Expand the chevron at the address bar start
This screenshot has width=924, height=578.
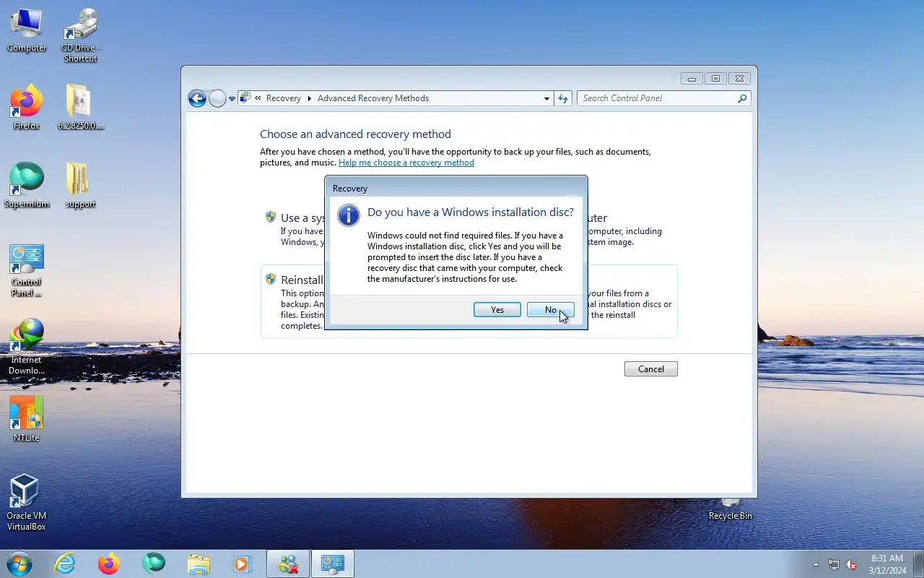pyautogui.click(x=258, y=98)
